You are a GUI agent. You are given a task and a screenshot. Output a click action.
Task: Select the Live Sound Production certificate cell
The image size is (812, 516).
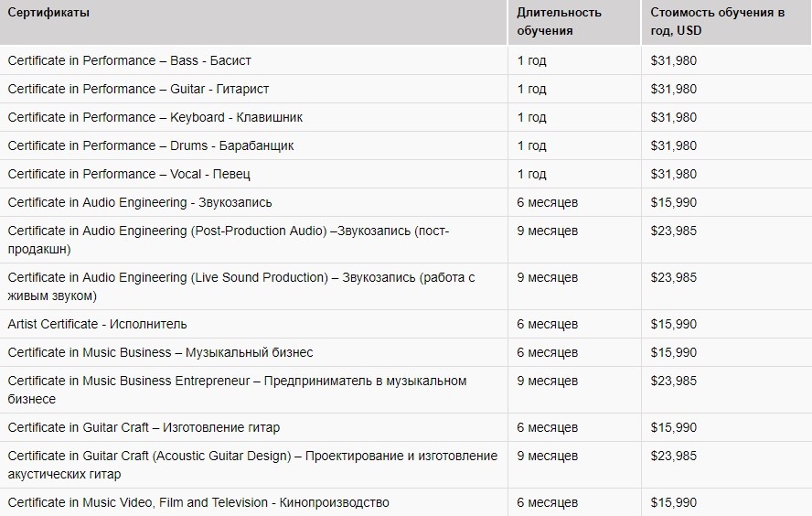click(241, 286)
